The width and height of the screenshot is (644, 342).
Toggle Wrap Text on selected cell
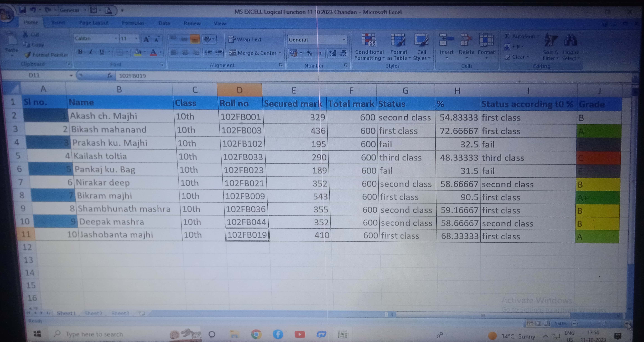[245, 39]
